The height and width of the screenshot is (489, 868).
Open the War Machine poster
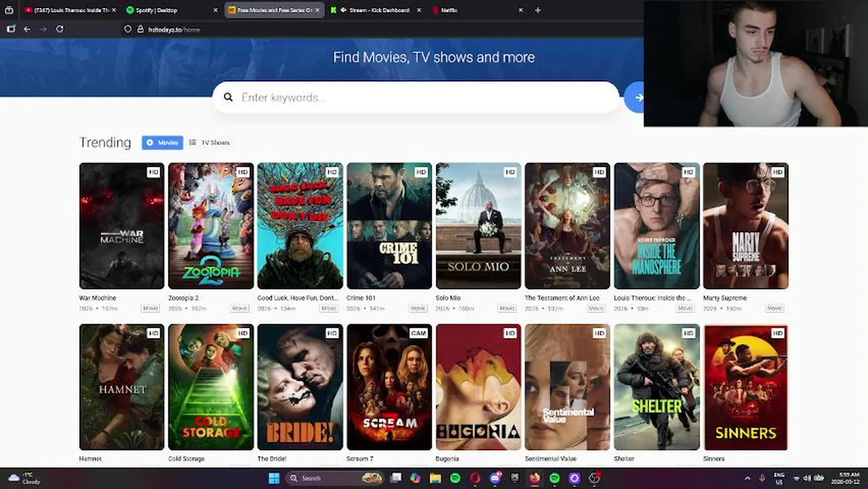[x=122, y=225]
